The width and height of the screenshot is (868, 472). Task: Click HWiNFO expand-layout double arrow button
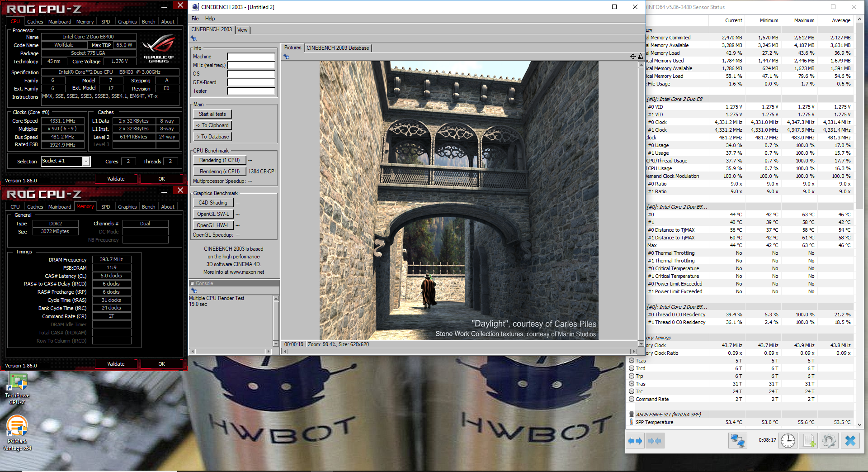tap(636, 441)
